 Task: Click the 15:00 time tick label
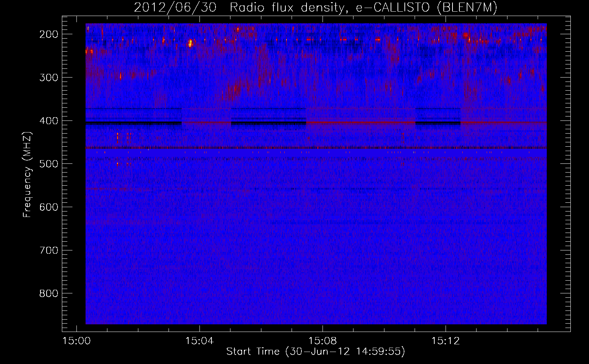76,341
